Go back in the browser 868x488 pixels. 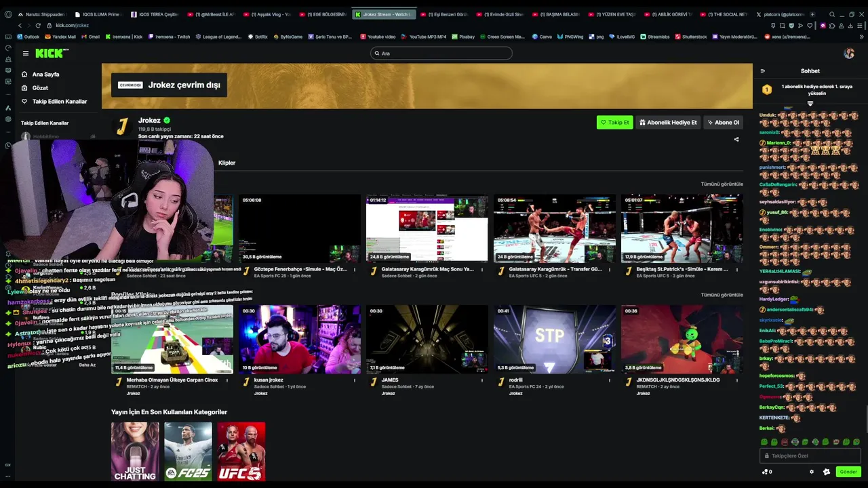point(20,25)
